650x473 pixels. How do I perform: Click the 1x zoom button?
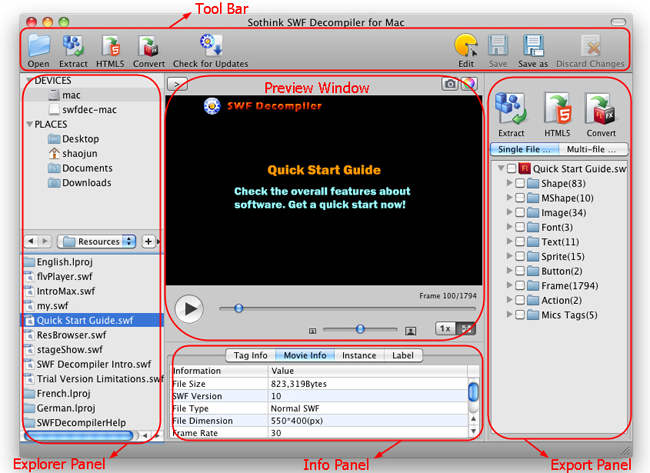pyautogui.click(x=445, y=329)
